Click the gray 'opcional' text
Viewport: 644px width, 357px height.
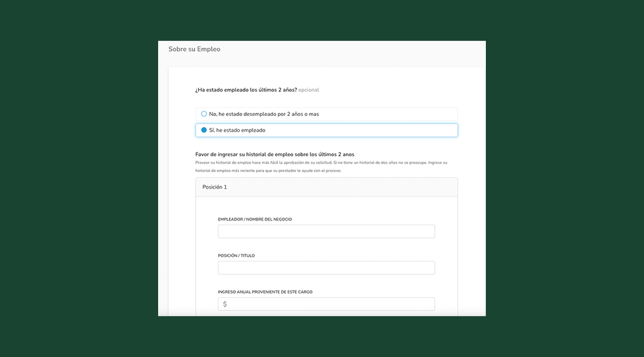point(309,90)
